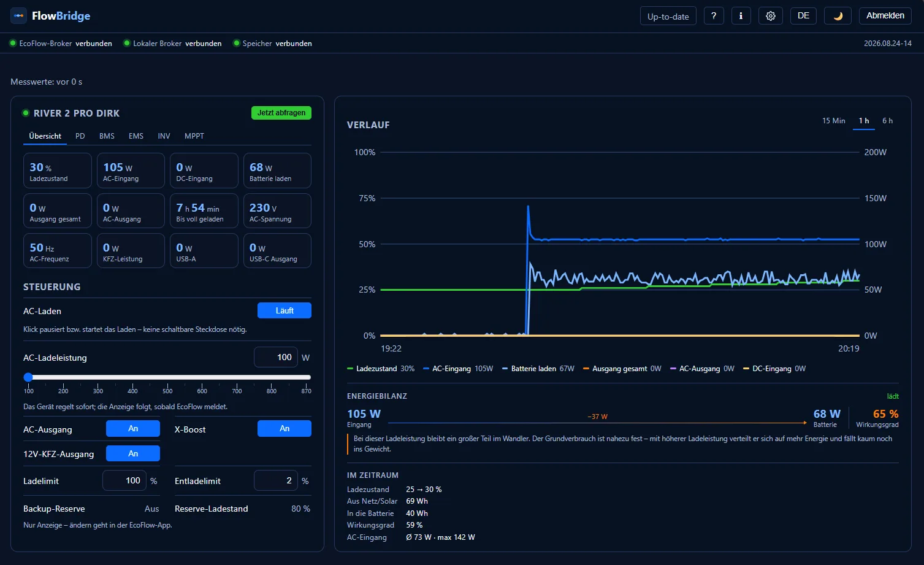Click the AC-Ladeleistung slider handle
Image resolution: width=924 pixels, height=565 pixels.
28,377
